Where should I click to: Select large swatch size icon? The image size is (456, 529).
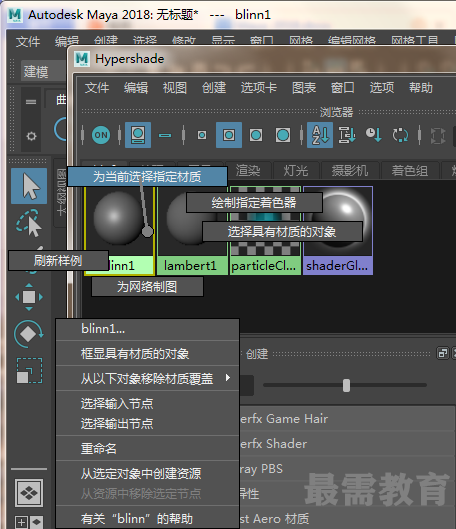[x=256, y=135]
